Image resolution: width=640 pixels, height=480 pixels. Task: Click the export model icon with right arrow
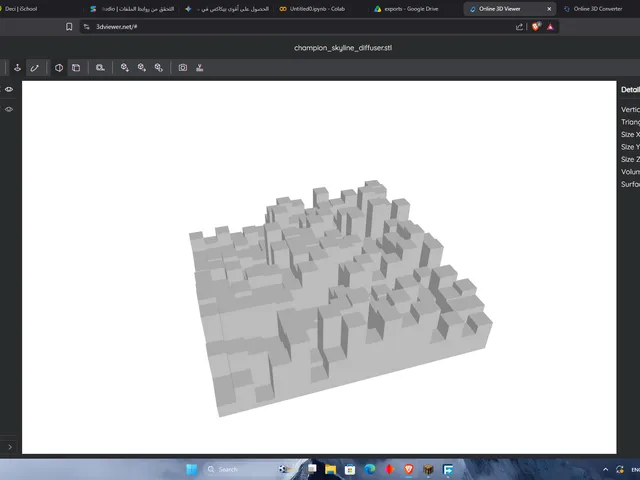pos(142,68)
